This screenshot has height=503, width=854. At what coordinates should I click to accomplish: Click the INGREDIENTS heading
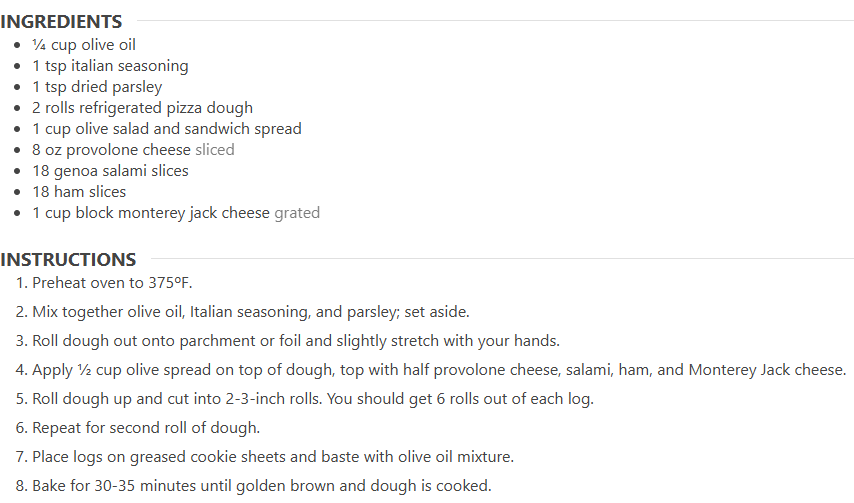[x=61, y=22]
